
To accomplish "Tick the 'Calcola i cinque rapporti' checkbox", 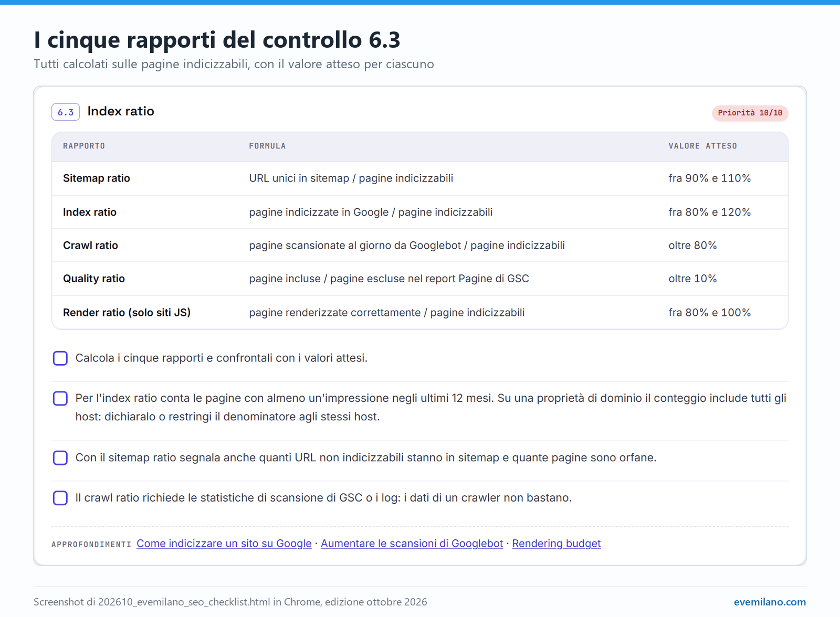I will tap(60, 358).
